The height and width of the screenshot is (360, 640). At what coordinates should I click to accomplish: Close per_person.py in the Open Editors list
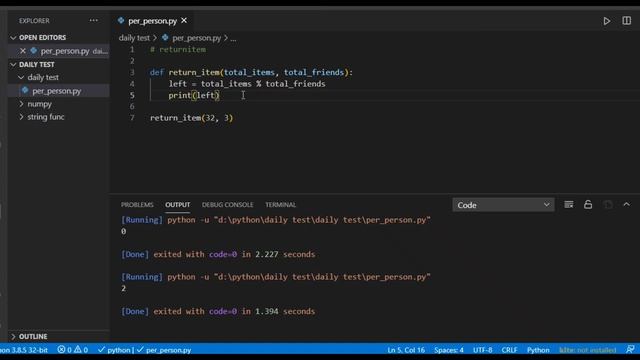[23, 51]
